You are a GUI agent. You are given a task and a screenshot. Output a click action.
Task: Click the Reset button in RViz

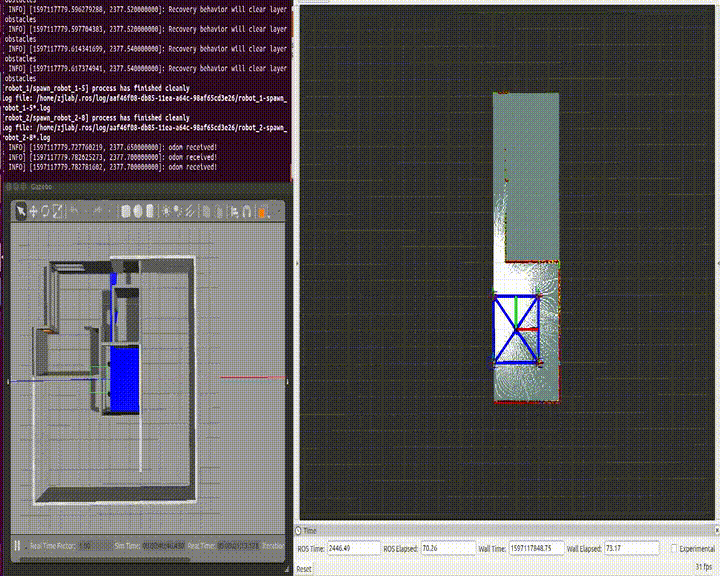304,569
